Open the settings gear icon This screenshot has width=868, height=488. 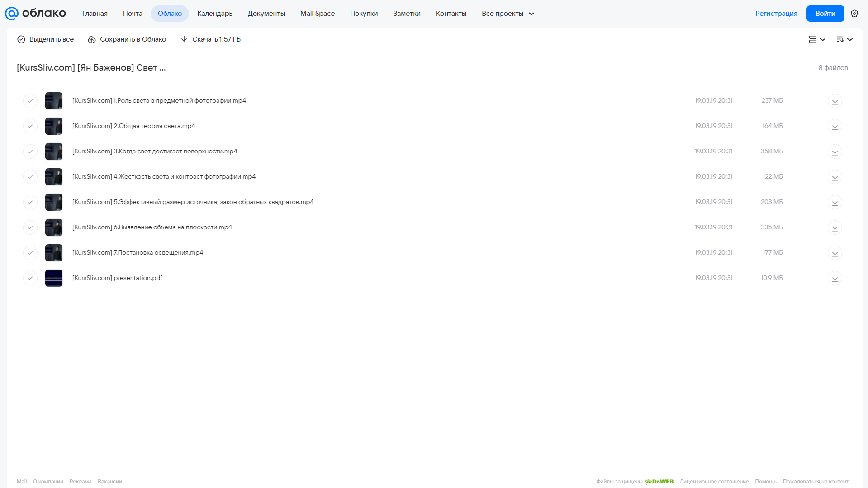pyautogui.click(x=854, y=14)
